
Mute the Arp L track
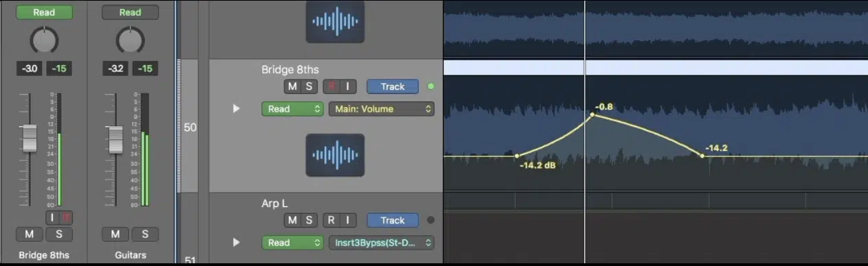[293, 220]
